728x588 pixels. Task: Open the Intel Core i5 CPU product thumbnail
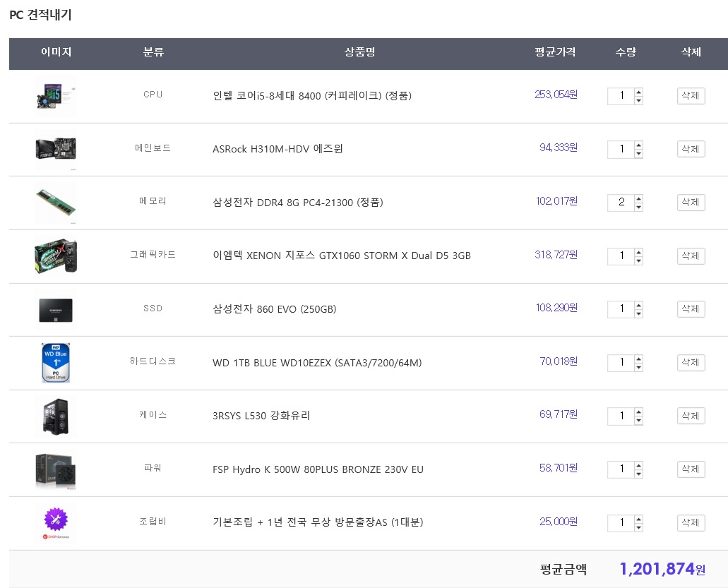click(x=56, y=96)
